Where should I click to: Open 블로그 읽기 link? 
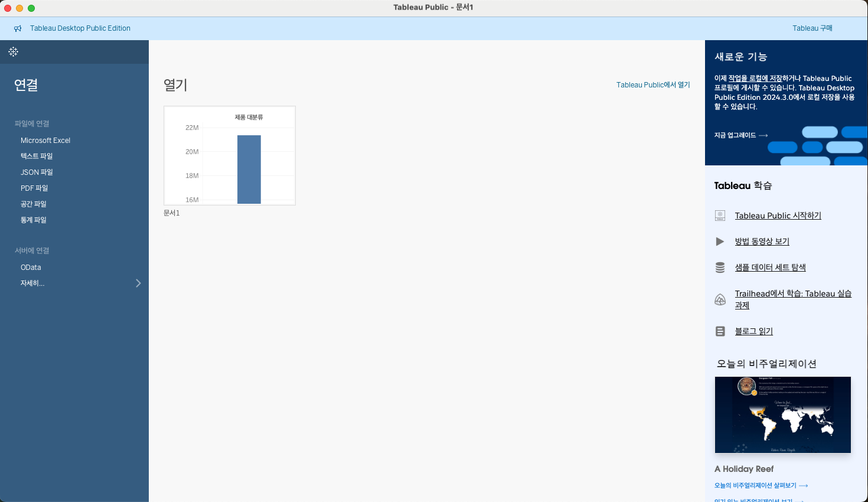click(x=754, y=331)
